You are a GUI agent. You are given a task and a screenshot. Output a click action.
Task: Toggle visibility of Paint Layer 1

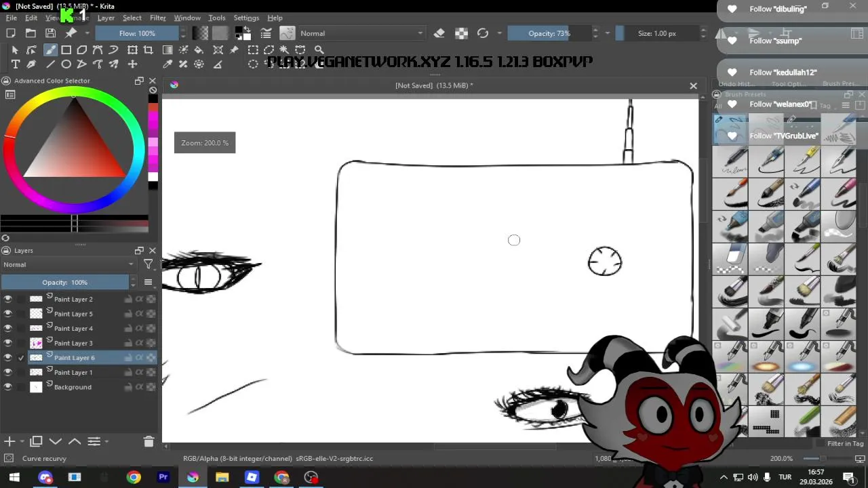coord(7,372)
